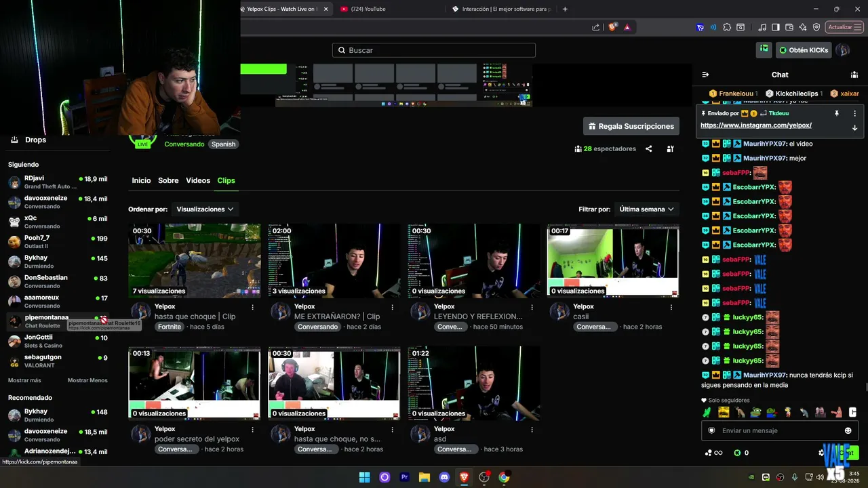Open options menu for 'casii' clip
This screenshot has height=488, width=868.
[672, 307]
